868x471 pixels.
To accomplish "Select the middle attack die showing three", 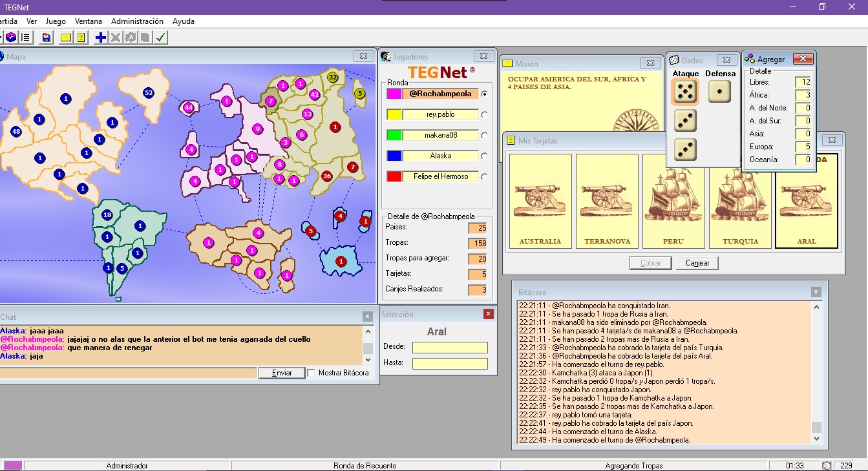I will click(685, 120).
